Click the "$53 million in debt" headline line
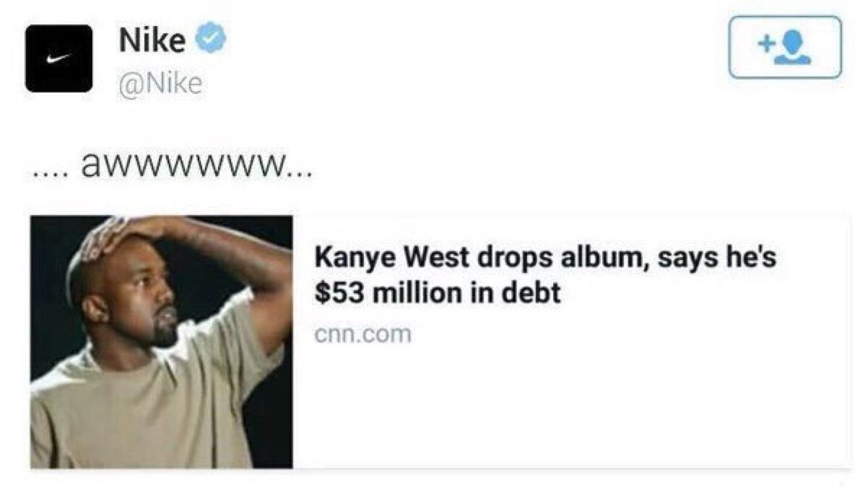Screen dimensions: 865x504 [x=438, y=292]
